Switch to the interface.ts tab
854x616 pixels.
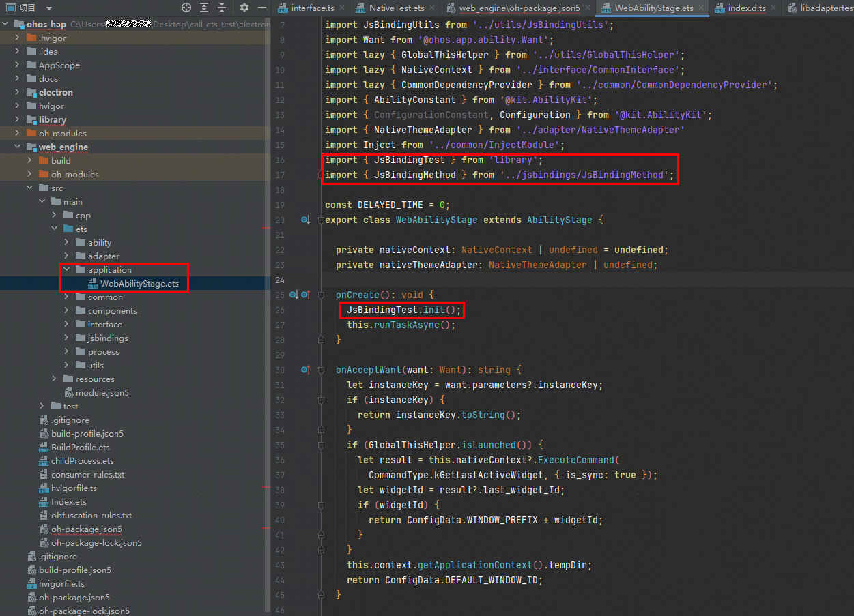click(x=313, y=8)
